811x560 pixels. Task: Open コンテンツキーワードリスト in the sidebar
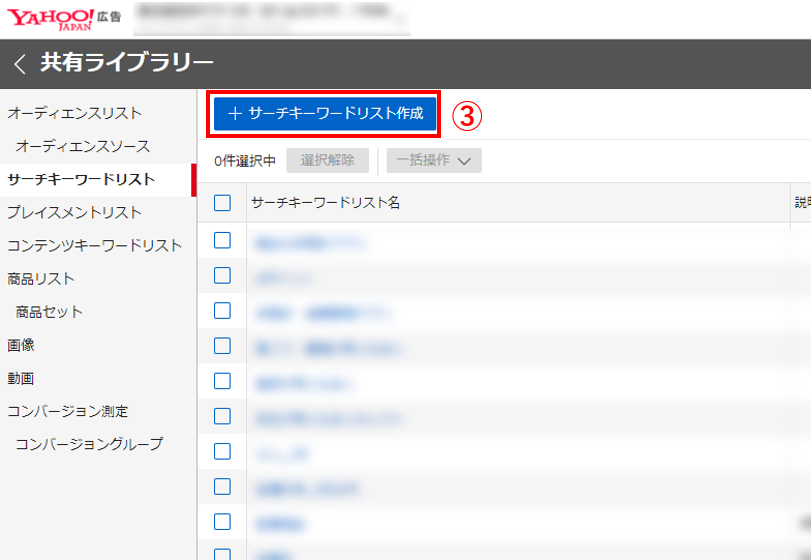95,245
